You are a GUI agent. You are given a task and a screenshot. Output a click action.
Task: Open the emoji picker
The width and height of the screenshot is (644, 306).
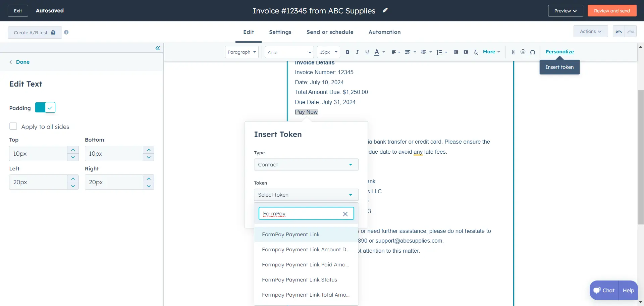[x=523, y=52]
